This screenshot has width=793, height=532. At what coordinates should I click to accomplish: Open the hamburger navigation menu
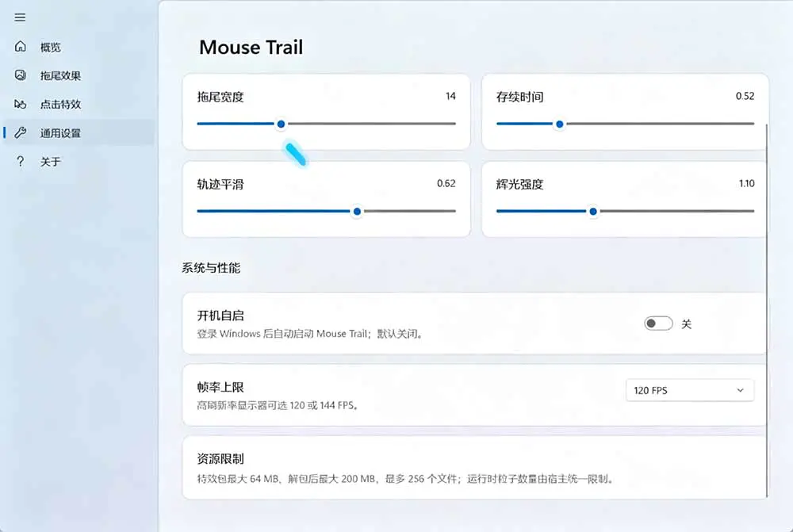20,17
